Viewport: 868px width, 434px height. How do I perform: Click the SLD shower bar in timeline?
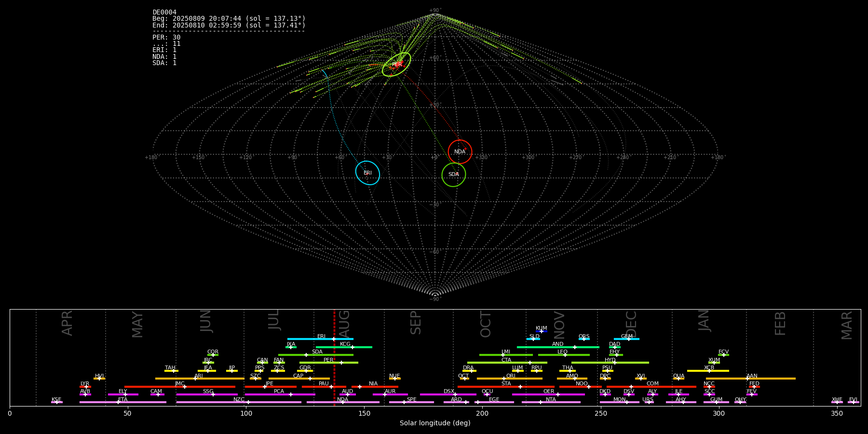tap(533, 339)
